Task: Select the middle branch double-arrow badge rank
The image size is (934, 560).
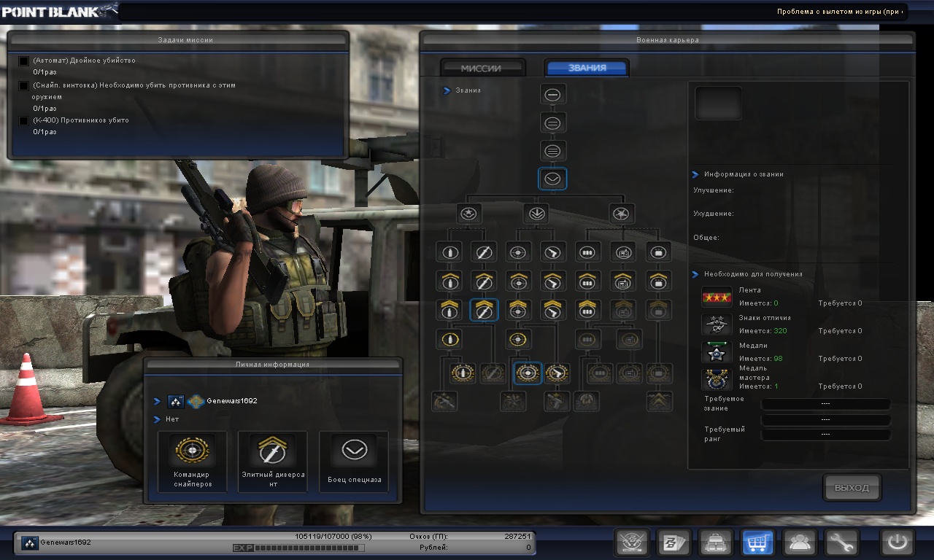Action: (536, 214)
